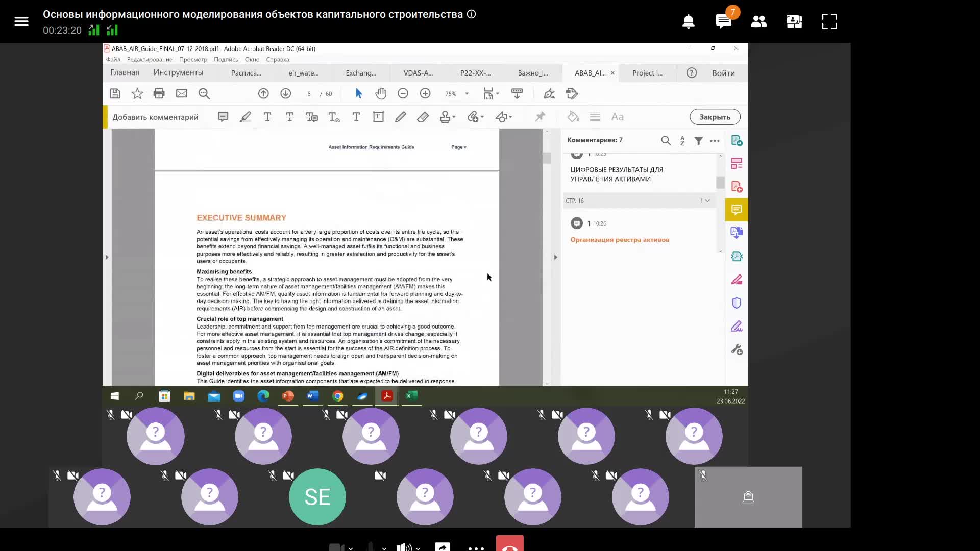Select the pencil drawing tool
This screenshot has width=980, height=551.
tap(401, 117)
